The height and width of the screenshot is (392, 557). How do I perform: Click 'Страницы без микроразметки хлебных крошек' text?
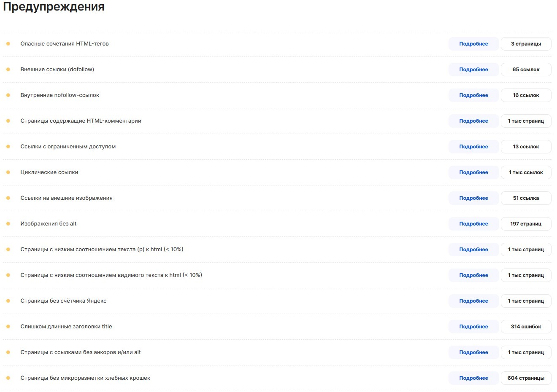85,378
